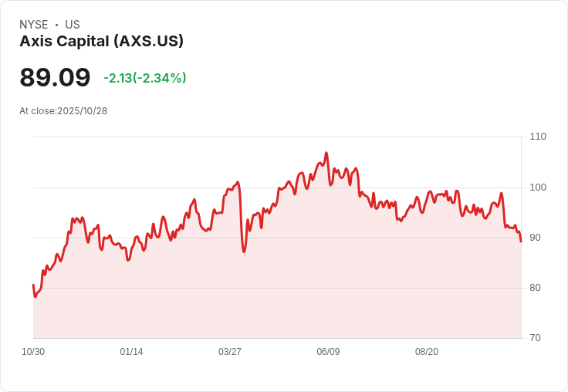Image resolution: width=568 pixels, height=392 pixels.
Task: Click the 110 y-axis label
Action: tap(538, 137)
